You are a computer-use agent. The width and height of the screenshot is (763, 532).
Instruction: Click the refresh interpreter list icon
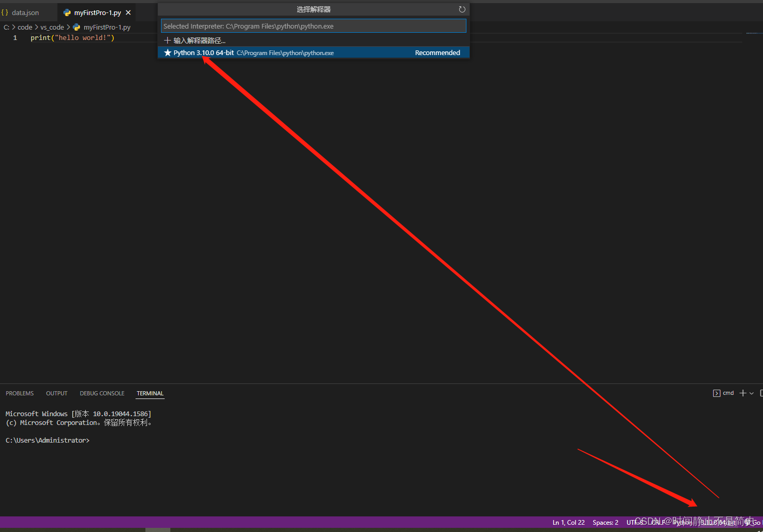462,9
